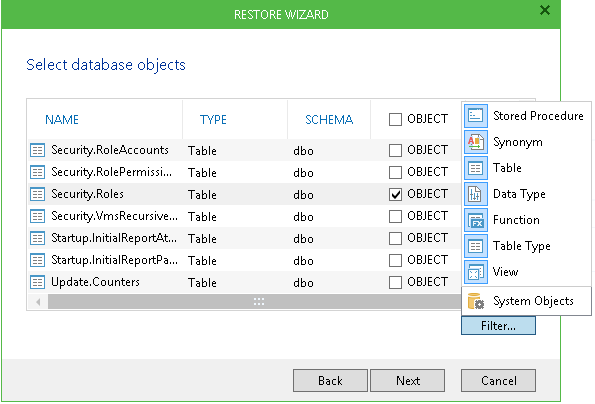Close the Restore Wizard window

point(545,10)
